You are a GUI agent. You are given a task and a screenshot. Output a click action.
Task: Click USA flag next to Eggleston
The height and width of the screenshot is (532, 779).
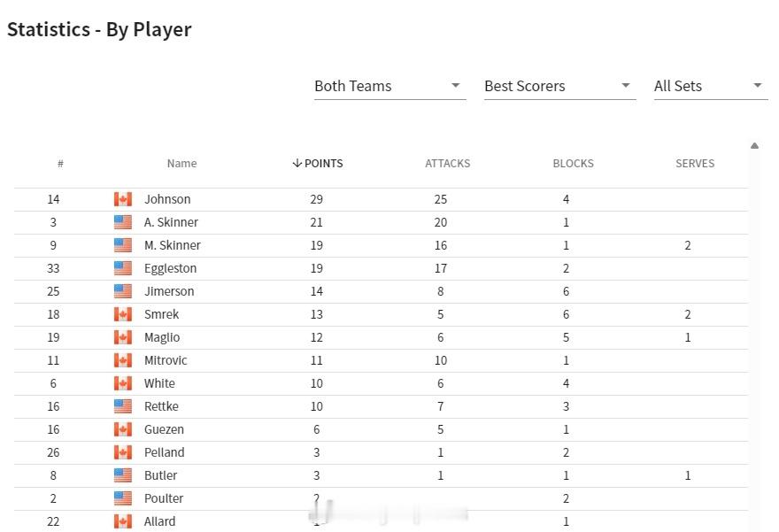point(123,268)
